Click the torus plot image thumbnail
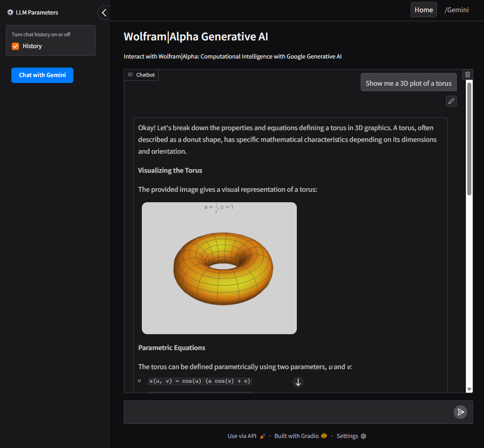The width and height of the screenshot is (484, 448). point(219,268)
